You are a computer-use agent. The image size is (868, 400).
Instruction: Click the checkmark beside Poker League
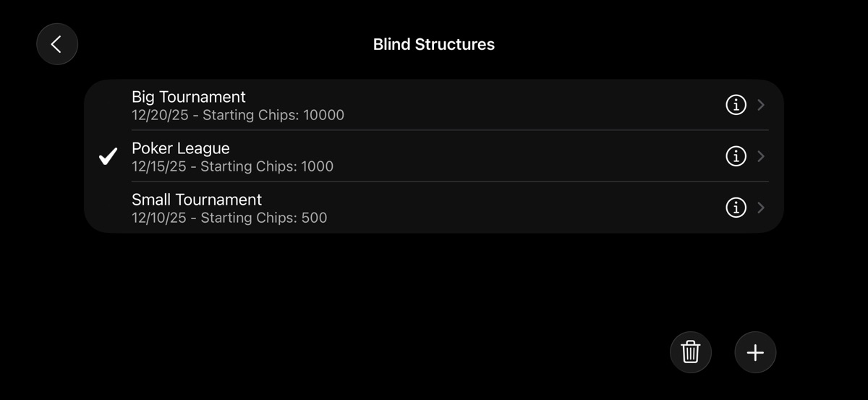tap(109, 156)
